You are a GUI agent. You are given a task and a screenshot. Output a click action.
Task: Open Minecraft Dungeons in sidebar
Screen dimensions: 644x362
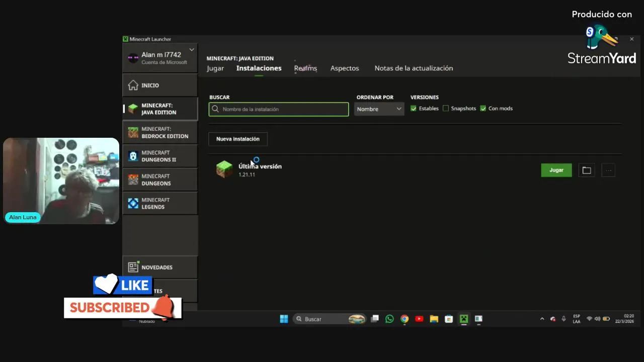coord(160,179)
